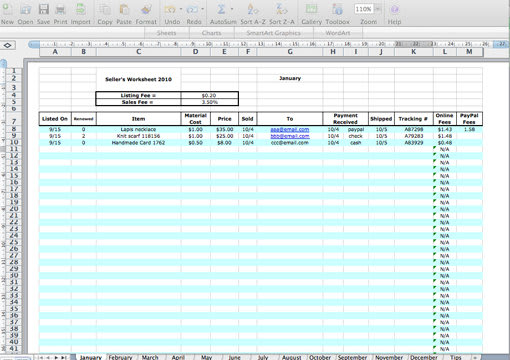
Task: Click the AutoSum sigma icon
Action: pyautogui.click(x=221, y=9)
